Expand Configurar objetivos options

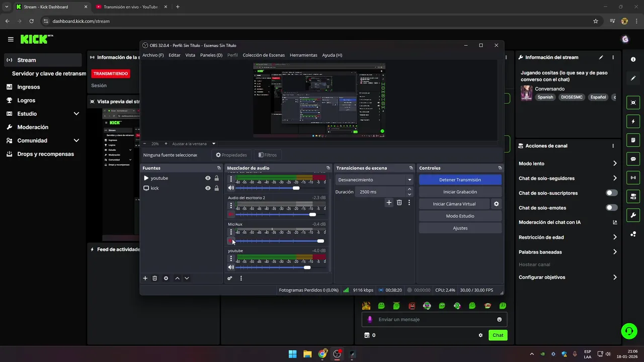click(615, 277)
